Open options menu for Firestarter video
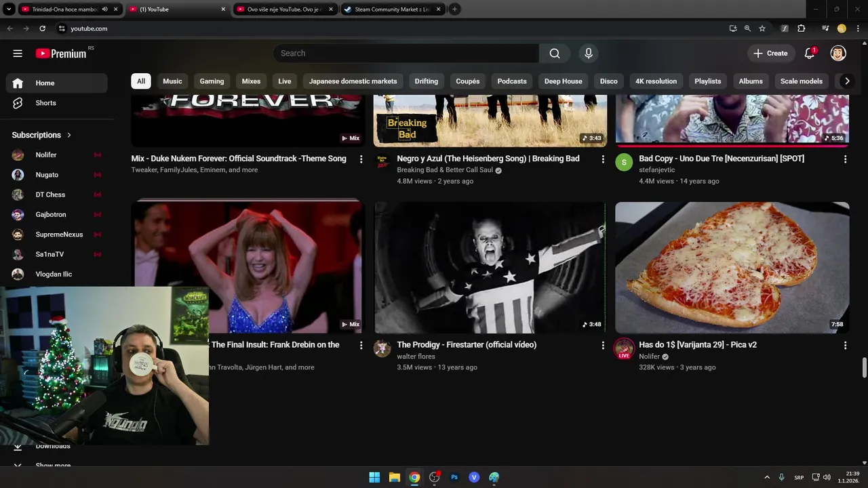This screenshot has width=868, height=488. pos(603,346)
